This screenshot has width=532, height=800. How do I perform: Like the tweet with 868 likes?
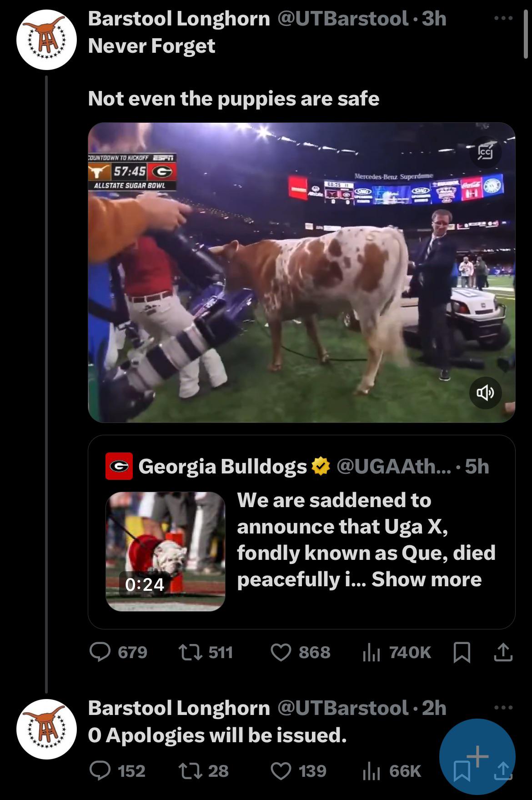(281, 653)
